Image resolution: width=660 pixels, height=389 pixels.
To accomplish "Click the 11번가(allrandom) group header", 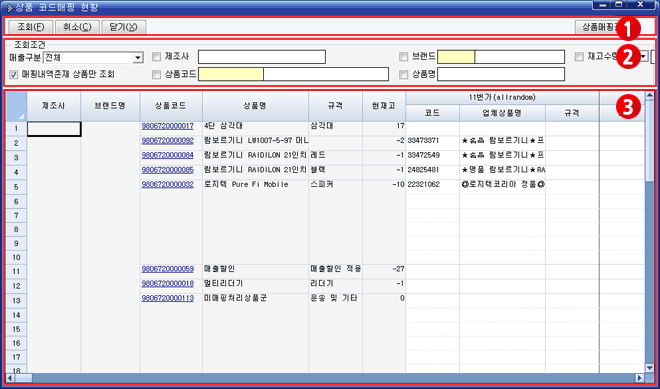I will (502, 98).
